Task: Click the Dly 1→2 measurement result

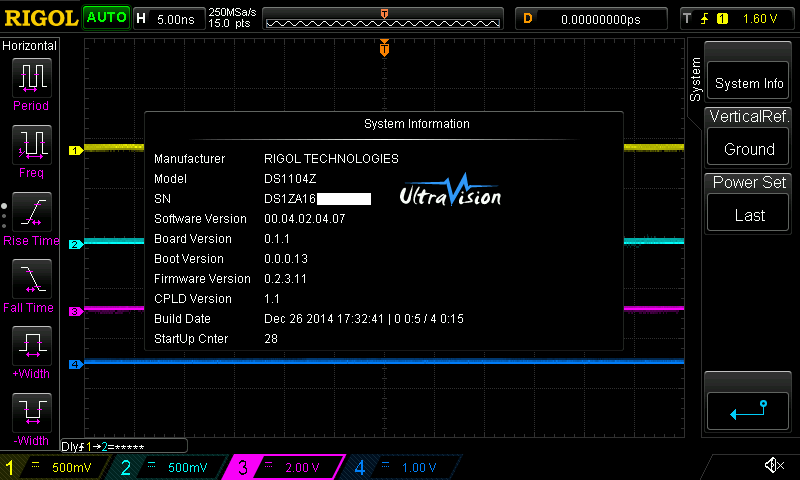Action: [x=123, y=446]
